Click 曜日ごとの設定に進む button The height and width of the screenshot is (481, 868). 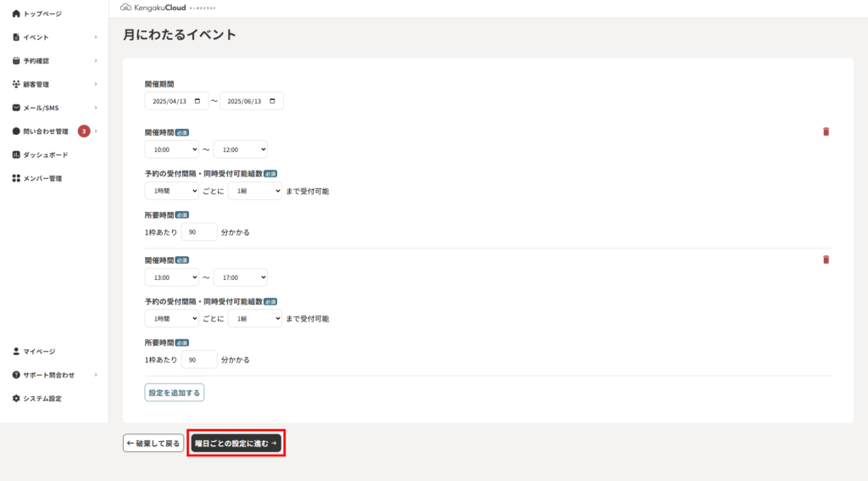click(x=236, y=443)
